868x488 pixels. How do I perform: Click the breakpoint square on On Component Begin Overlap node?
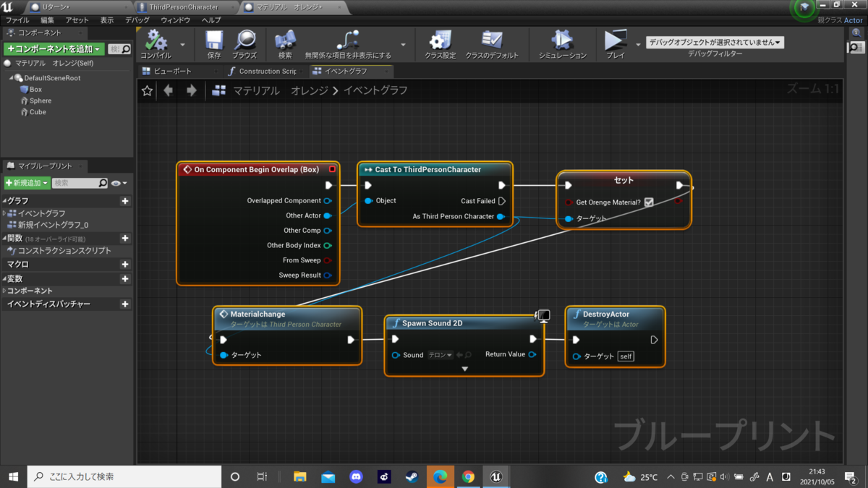[332, 169]
